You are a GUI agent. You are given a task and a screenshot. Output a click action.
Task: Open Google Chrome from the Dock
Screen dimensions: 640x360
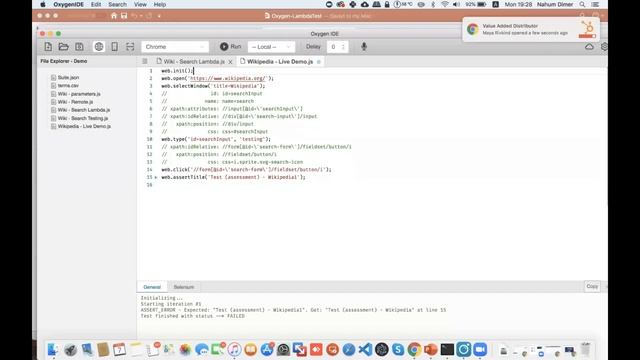[414, 349]
